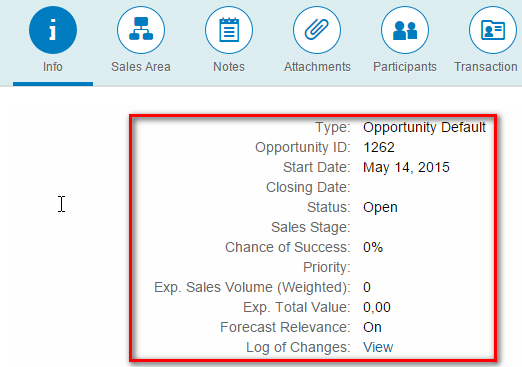View the Log of Changes link
Image resolution: width=522 pixels, height=367 pixels.
pos(378,347)
